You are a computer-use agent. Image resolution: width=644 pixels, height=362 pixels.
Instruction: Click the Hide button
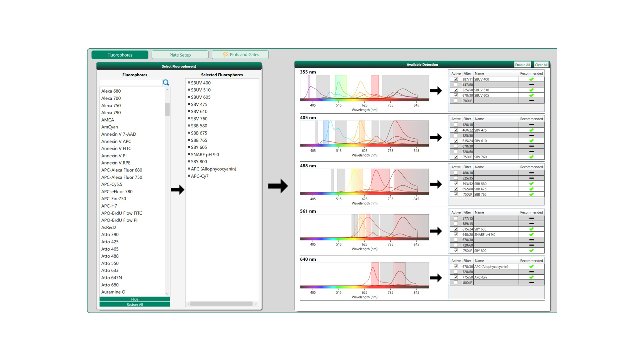[x=135, y=299]
